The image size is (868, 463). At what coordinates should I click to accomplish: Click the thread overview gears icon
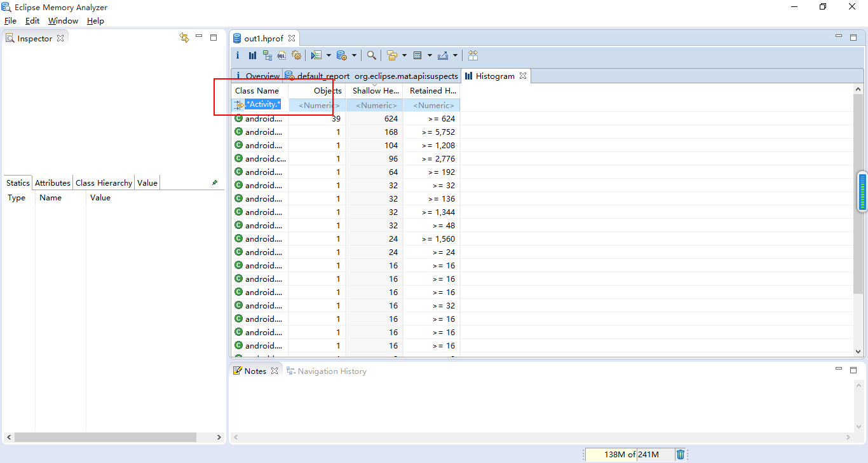[296, 55]
